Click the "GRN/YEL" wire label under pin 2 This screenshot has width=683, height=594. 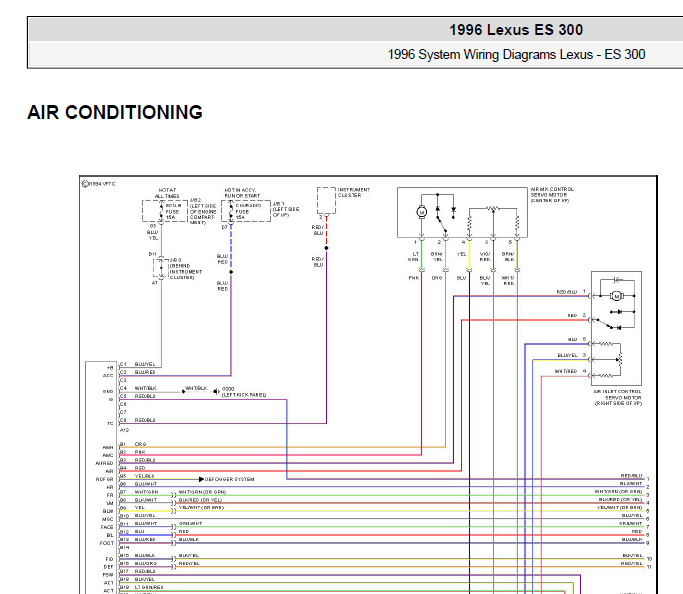pyautogui.click(x=437, y=256)
